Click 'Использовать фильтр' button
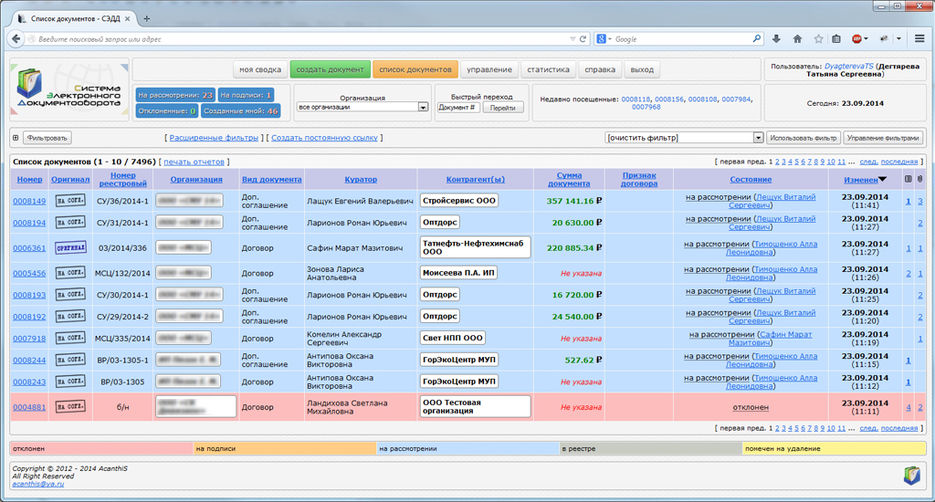The width and height of the screenshot is (935, 502). point(803,138)
